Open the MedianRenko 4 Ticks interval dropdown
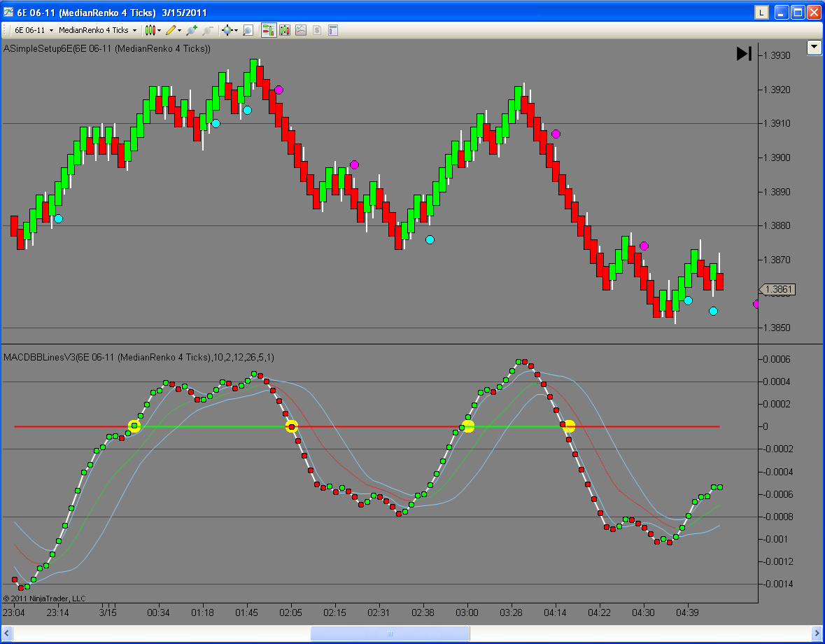The image size is (825, 644). coord(97,31)
